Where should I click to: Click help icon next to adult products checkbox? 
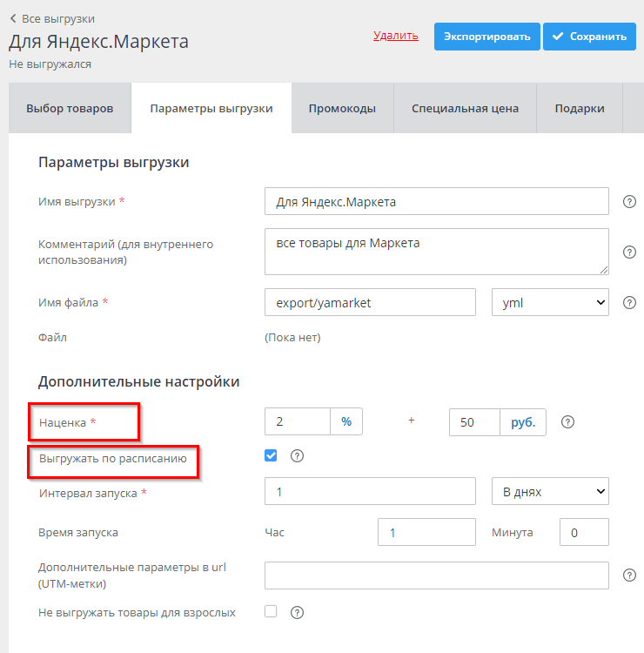(x=297, y=612)
